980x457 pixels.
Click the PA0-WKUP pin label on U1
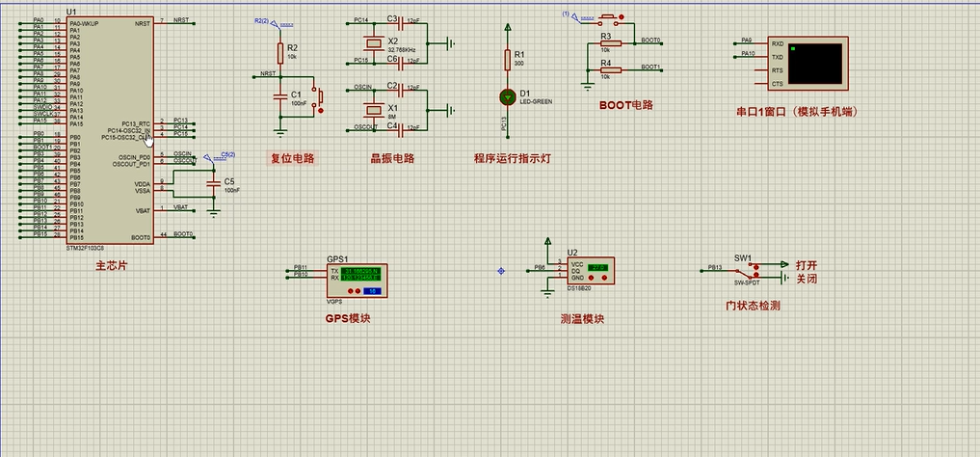point(84,23)
